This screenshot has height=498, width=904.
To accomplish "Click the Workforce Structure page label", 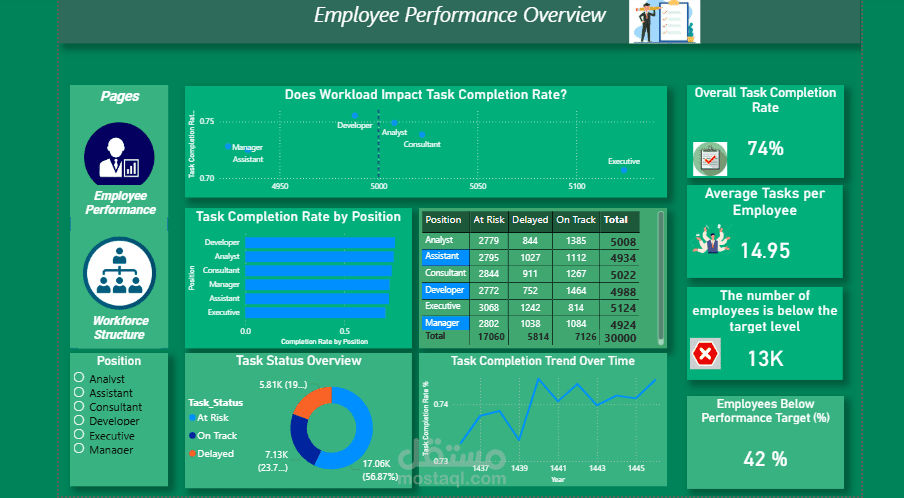I will point(120,327).
